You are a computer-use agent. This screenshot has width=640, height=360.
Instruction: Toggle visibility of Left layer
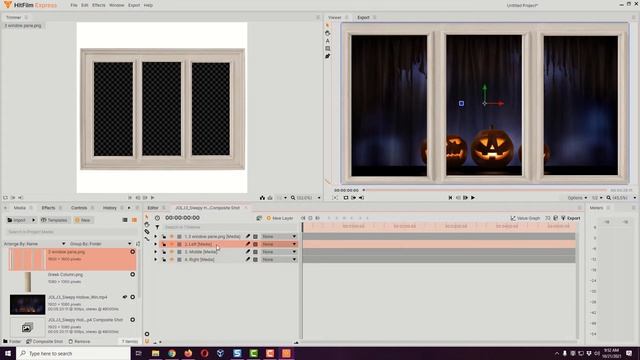point(172,244)
